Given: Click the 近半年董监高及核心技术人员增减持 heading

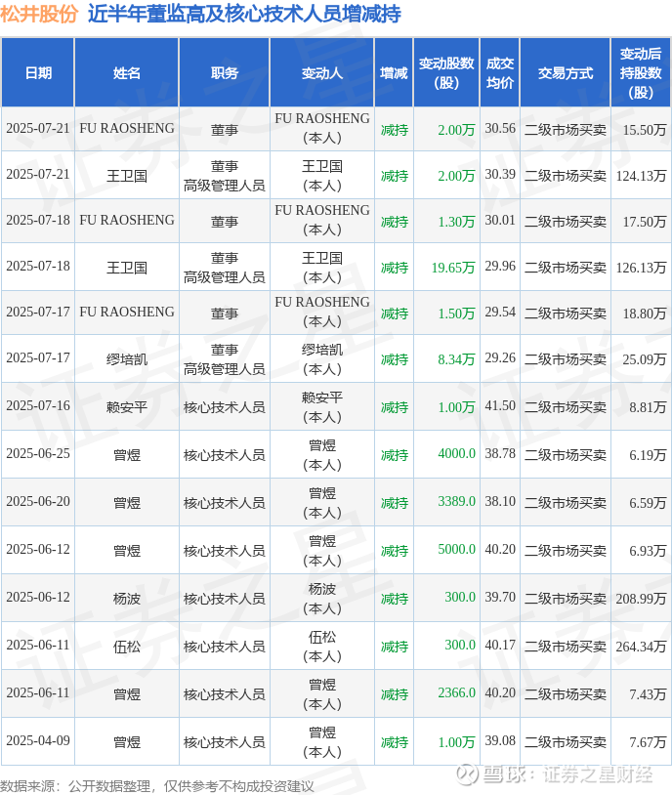Looking at the screenshot, I should 244,14.
